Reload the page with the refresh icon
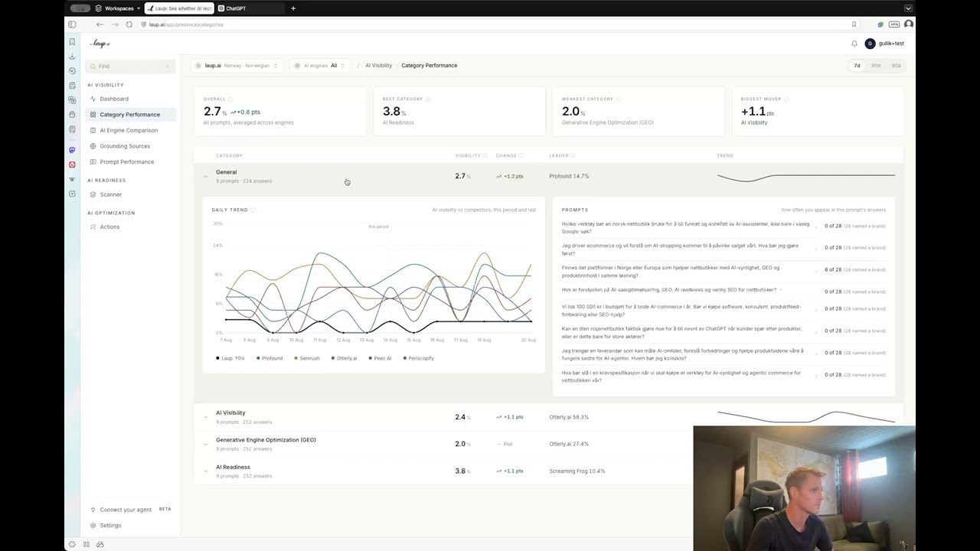 (x=129, y=24)
